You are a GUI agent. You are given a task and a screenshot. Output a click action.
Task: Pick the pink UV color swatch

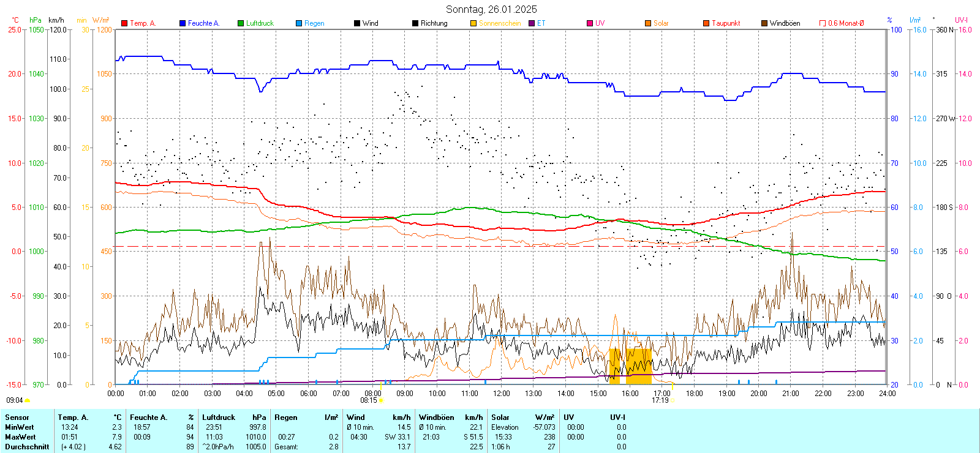(x=590, y=23)
